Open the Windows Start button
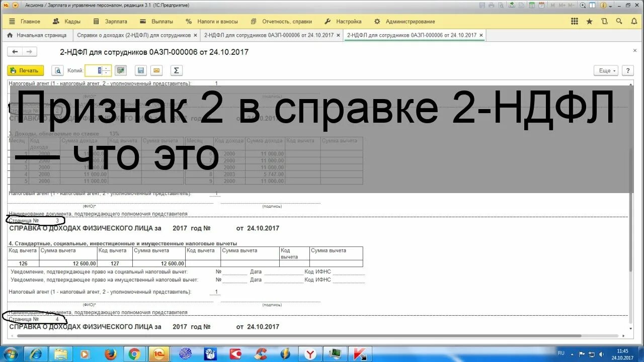 [10, 353]
